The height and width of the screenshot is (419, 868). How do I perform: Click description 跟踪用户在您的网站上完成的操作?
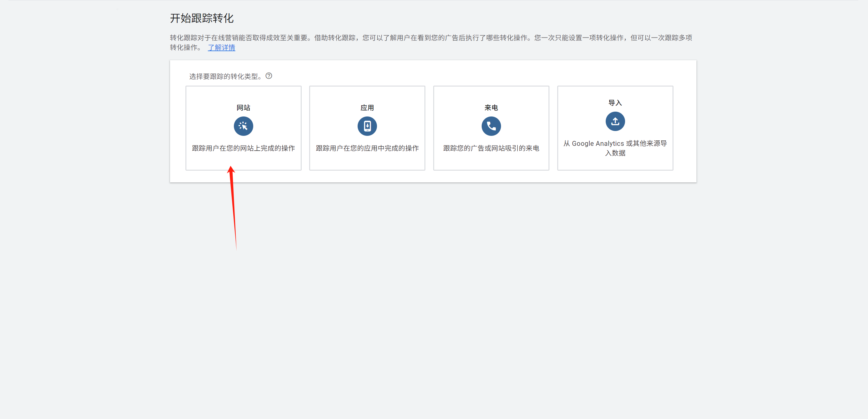coord(243,148)
